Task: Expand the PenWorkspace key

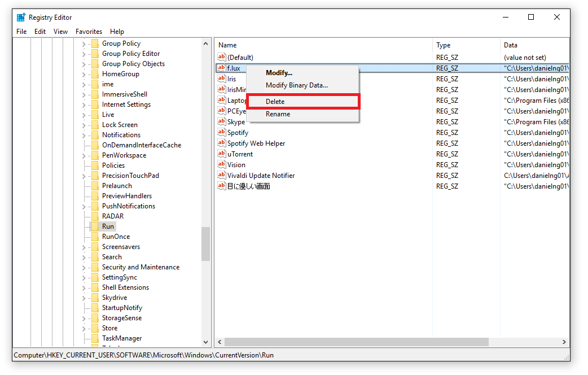Action: 84,155
